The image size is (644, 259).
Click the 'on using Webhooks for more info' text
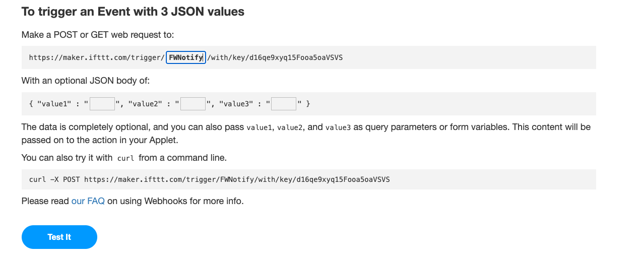(x=175, y=201)
